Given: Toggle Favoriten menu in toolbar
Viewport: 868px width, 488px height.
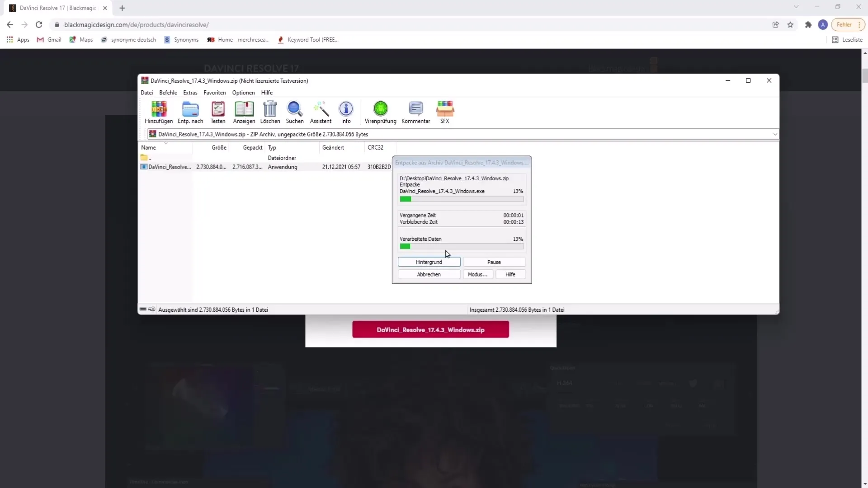Looking at the screenshot, I should point(215,92).
